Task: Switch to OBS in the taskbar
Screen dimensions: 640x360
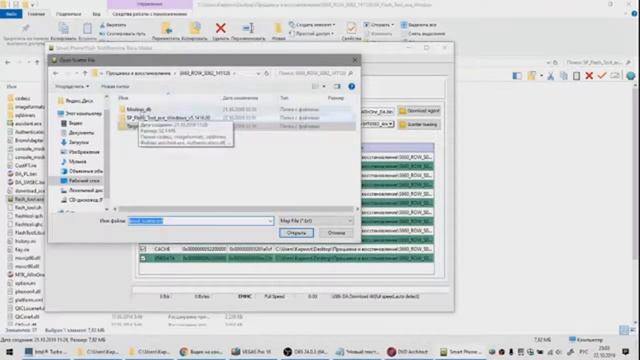Action: (x=305, y=351)
